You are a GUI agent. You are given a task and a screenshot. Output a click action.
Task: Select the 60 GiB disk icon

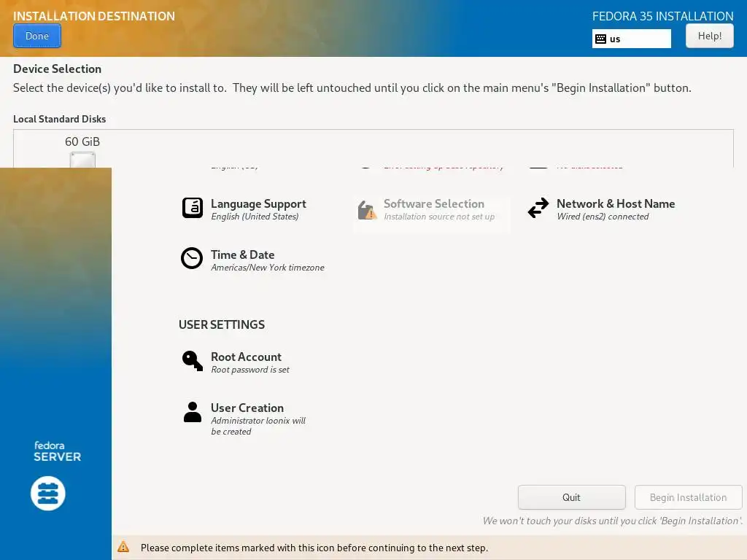(x=82, y=160)
